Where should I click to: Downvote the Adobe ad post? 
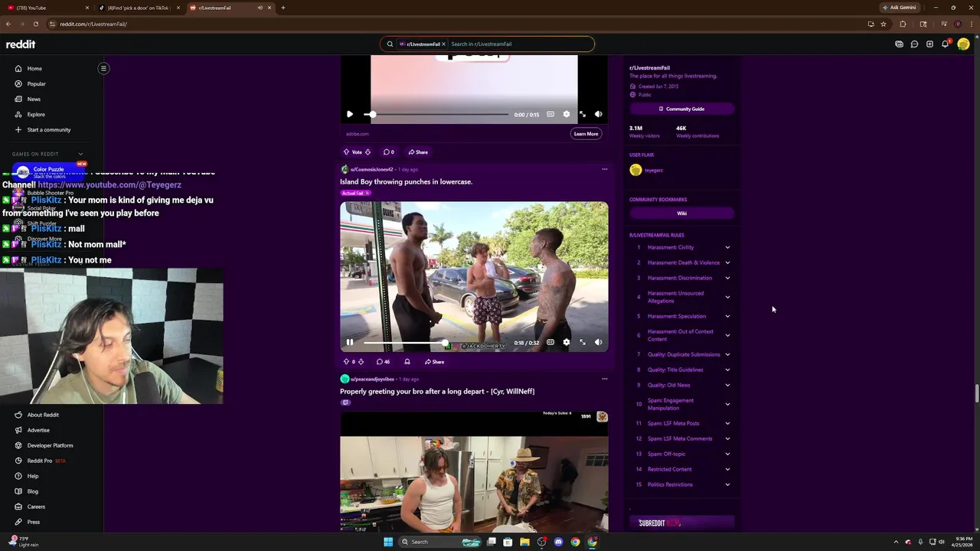pyautogui.click(x=367, y=152)
